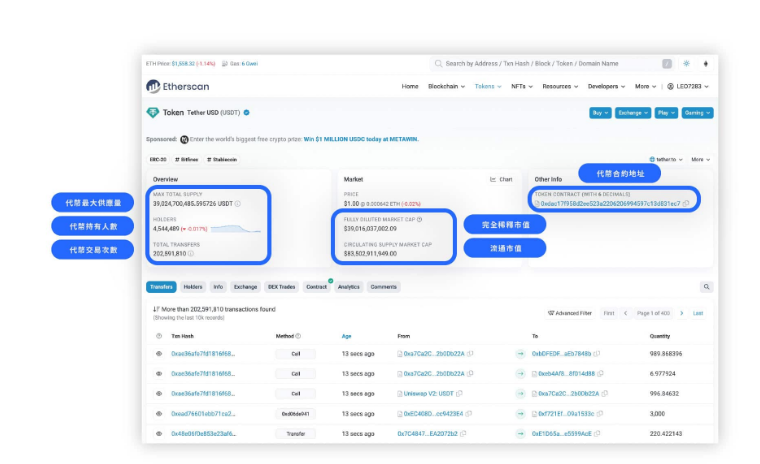Switch to the Analytics tab

tap(348, 287)
